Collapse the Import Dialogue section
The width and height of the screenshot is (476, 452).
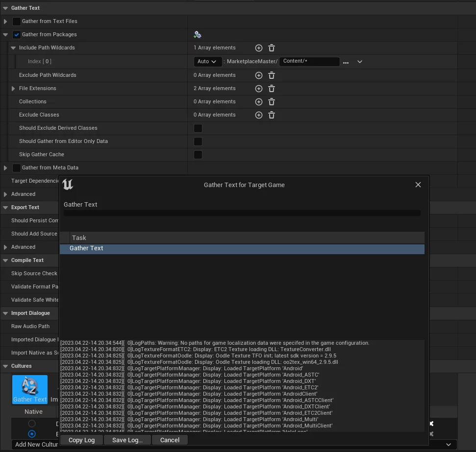point(5,313)
